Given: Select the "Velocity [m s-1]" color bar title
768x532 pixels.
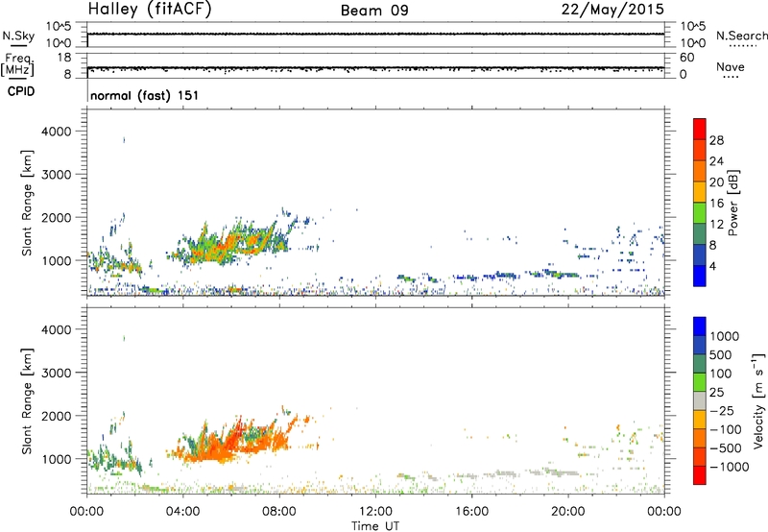Looking at the screenshot, I should 758,400.
